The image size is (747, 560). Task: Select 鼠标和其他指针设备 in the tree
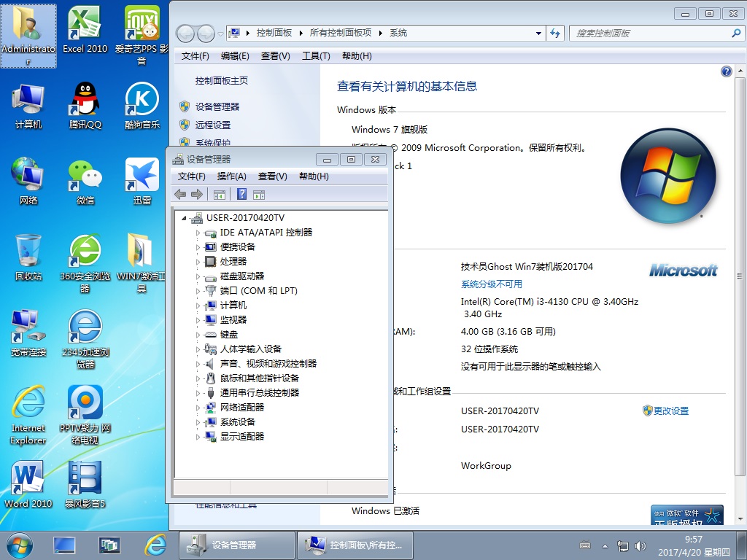[x=259, y=378]
